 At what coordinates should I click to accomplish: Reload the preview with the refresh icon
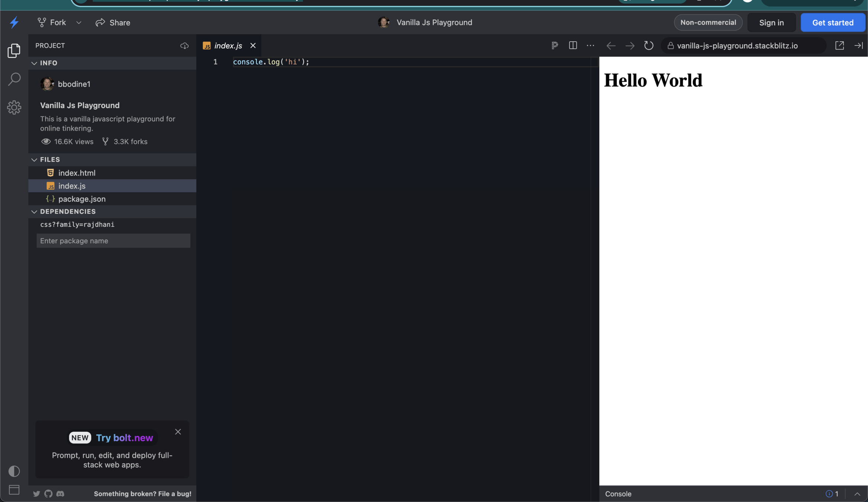pos(649,45)
